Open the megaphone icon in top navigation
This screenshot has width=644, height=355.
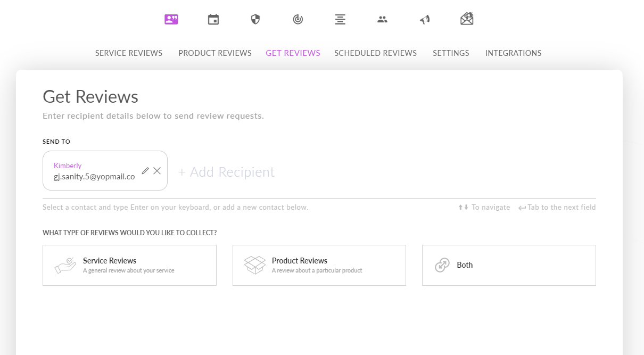[424, 20]
